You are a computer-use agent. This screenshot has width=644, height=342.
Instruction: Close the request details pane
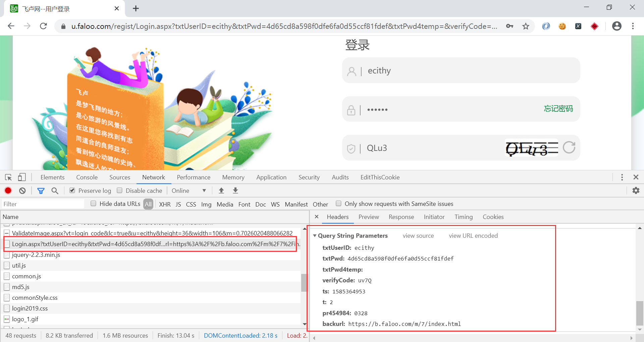point(317,217)
